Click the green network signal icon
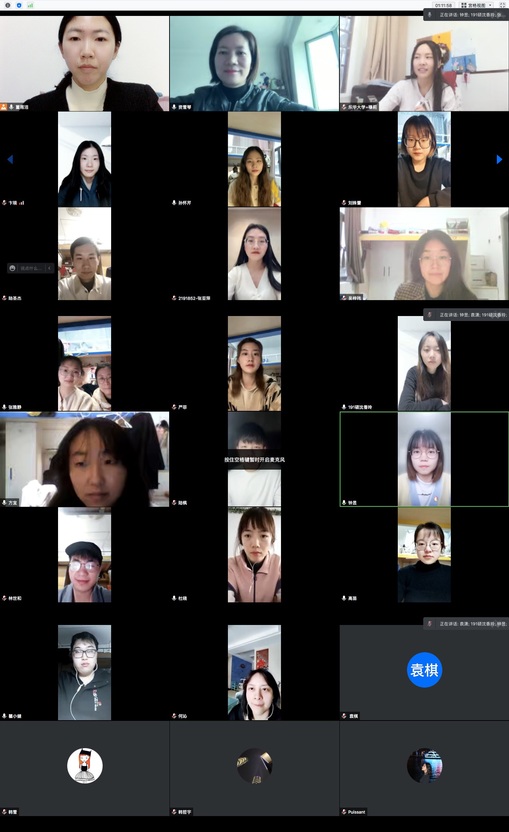 (x=30, y=5)
